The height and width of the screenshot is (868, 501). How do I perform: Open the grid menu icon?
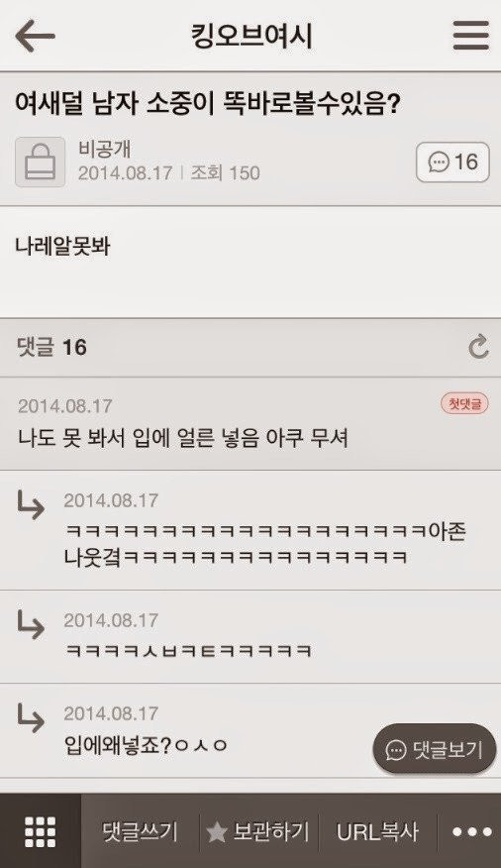pos(41,831)
